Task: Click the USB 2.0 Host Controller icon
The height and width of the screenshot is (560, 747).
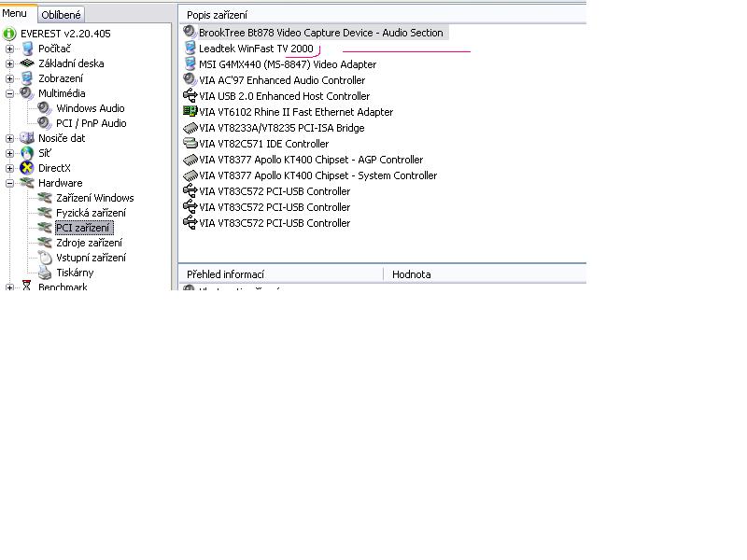Action: tap(190, 95)
